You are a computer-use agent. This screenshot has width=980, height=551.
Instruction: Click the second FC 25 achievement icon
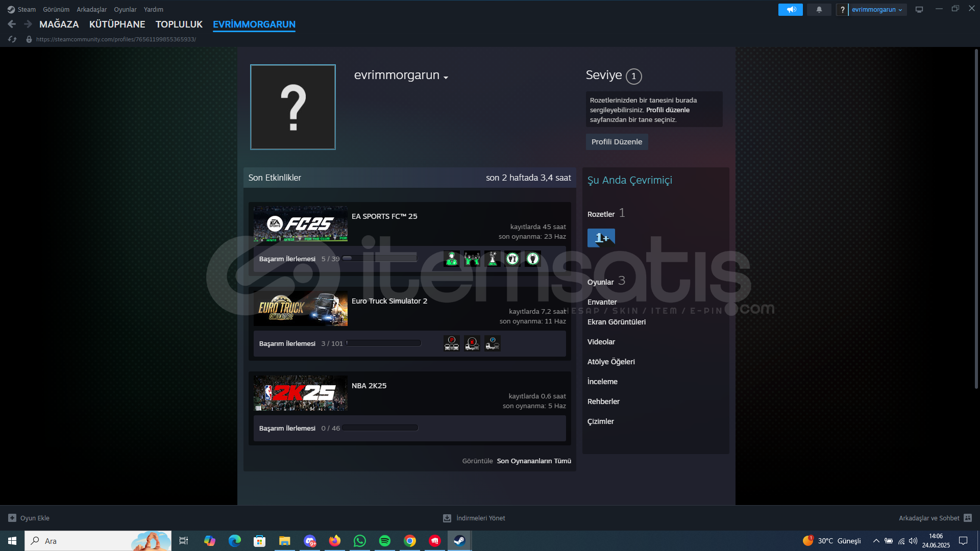(472, 259)
